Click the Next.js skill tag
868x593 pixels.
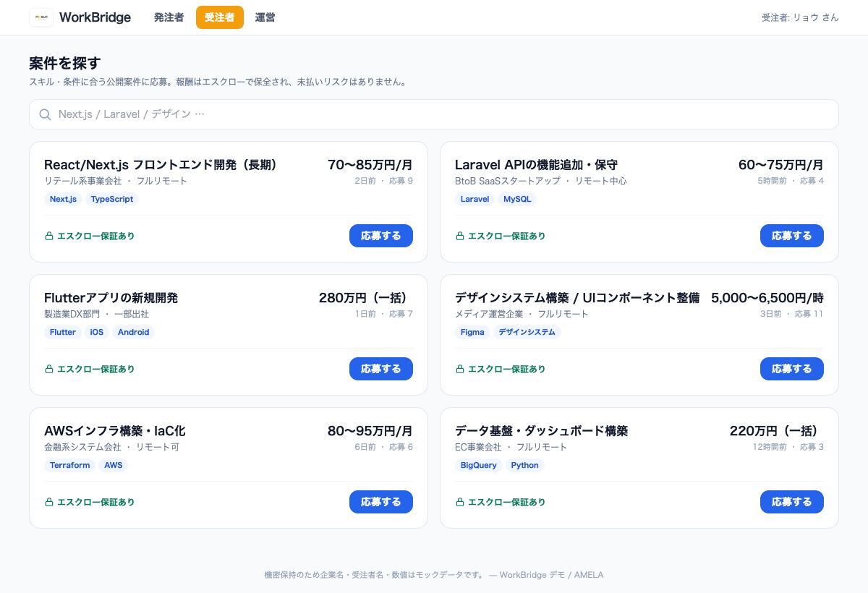pyautogui.click(x=63, y=199)
